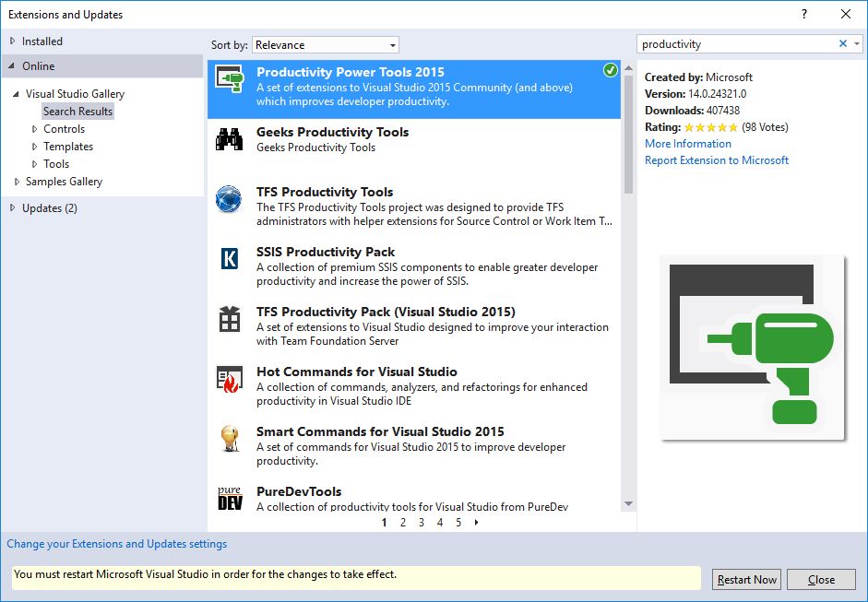
Task: Open the Sort by Relevance dropdown
Action: 326,45
